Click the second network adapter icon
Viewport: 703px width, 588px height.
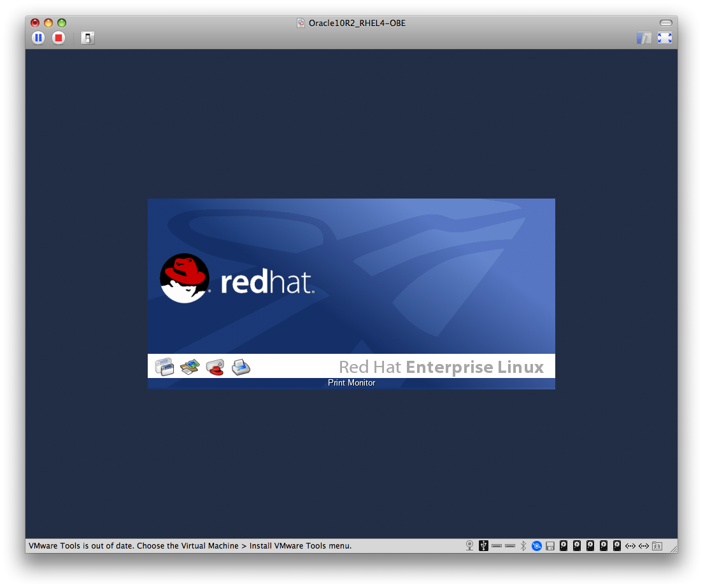point(644,546)
